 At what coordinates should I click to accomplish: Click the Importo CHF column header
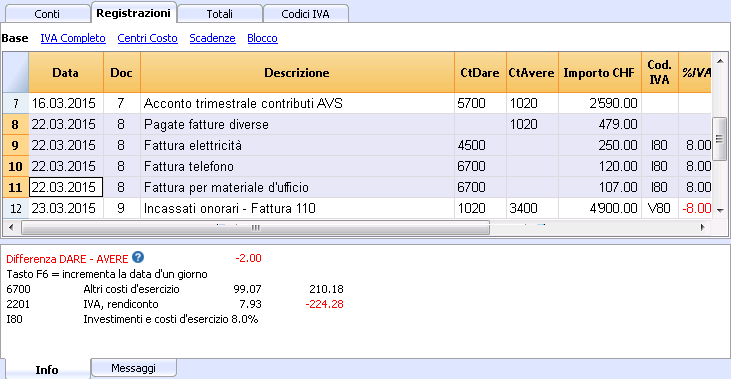point(599,72)
